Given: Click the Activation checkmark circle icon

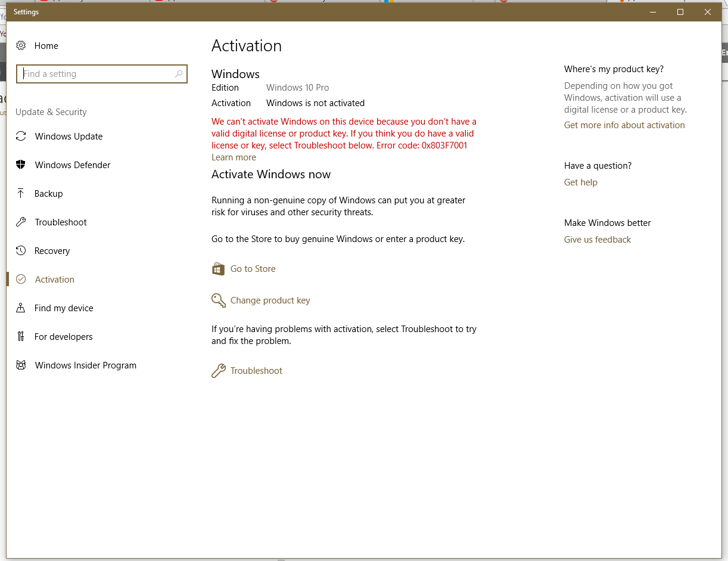Looking at the screenshot, I should (x=21, y=279).
